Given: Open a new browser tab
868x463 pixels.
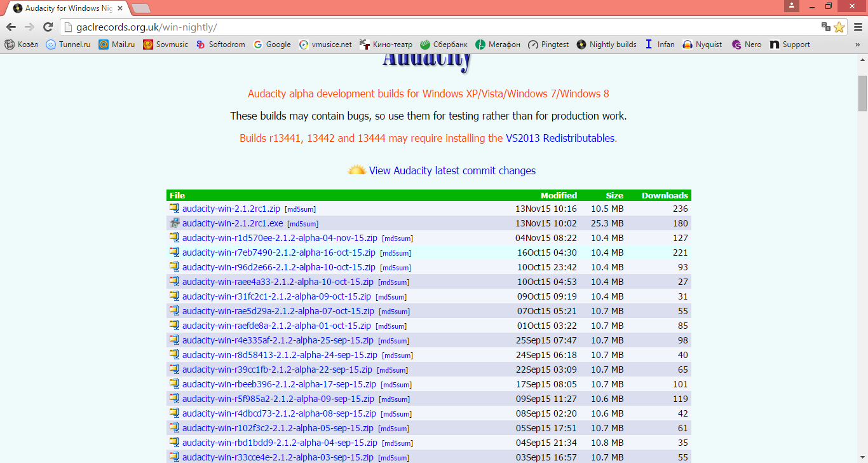Looking at the screenshot, I should 141,8.
